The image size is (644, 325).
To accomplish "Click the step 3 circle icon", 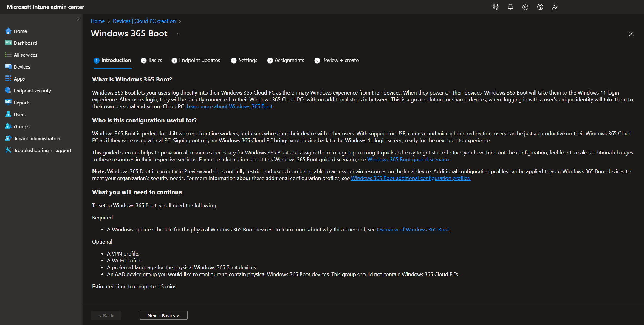I will (174, 61).
